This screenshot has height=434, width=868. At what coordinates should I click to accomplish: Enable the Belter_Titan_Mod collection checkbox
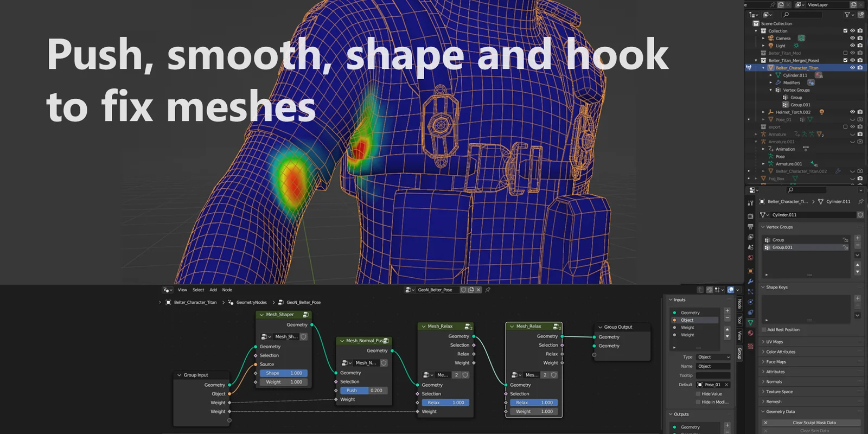(845, 53)
